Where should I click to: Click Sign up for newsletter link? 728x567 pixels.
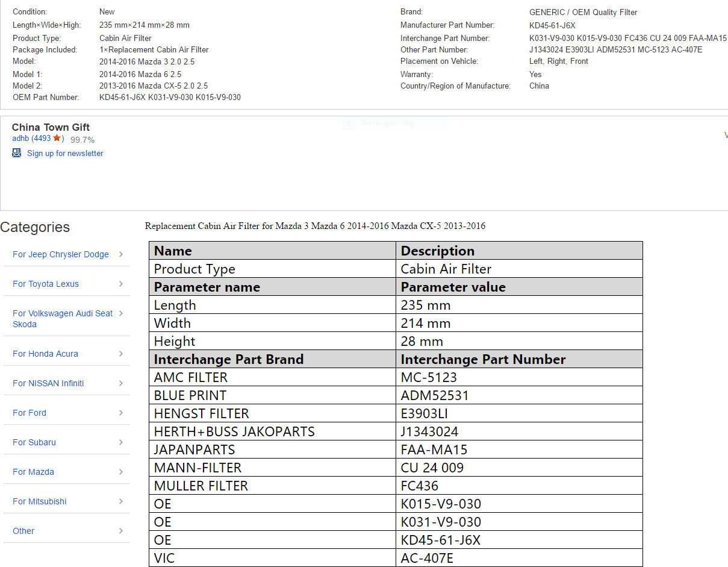pos(65,153)
